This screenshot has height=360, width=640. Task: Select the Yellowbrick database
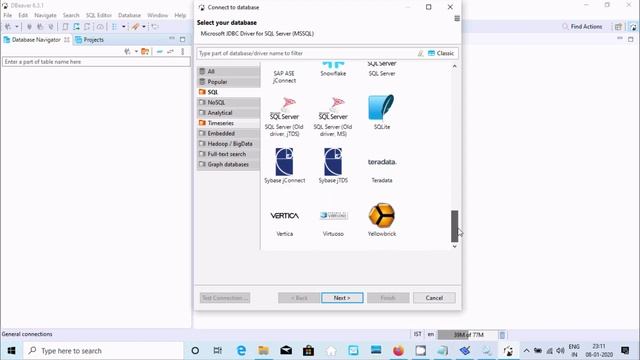pos(382,219)
